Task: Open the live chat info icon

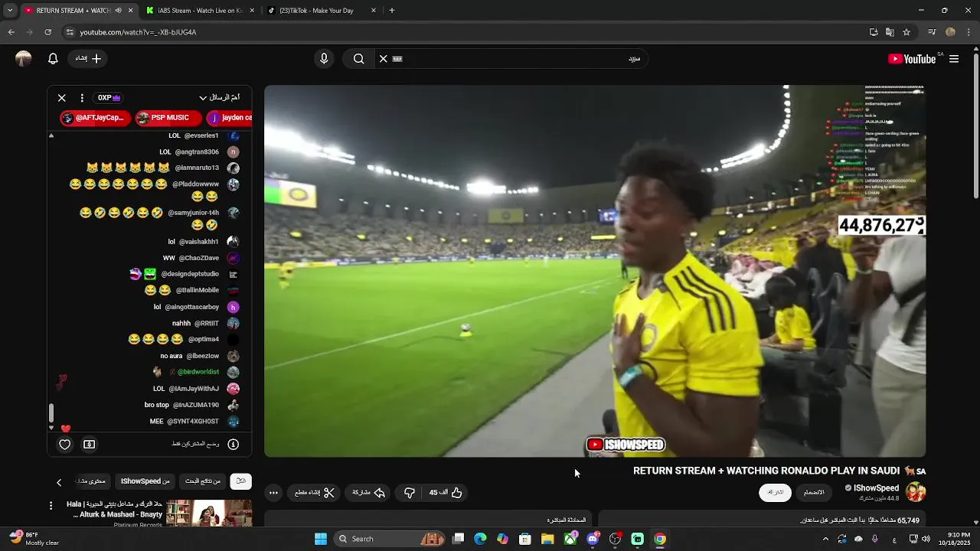Action: click(x=234, y=444)
